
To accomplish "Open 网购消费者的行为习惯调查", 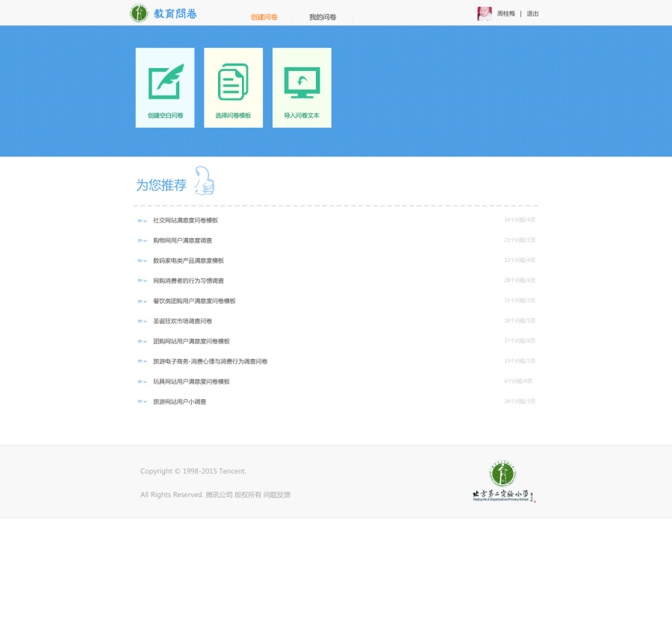I will click(x=189, y=281).
